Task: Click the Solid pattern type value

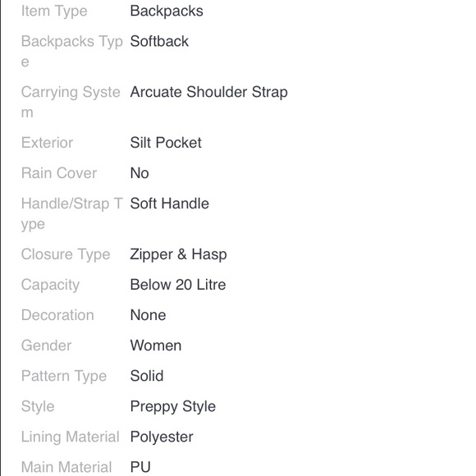Action: pyautogui.click(x=147, y=376)
